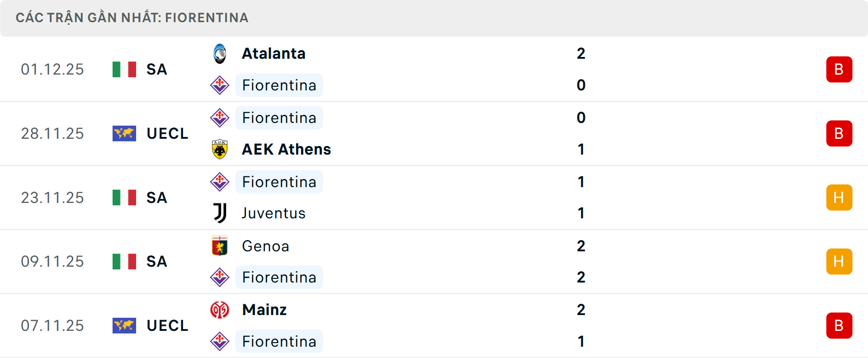Click the yellow H badge for the Juventus match

pyautogui.click(x=840, y=198)
